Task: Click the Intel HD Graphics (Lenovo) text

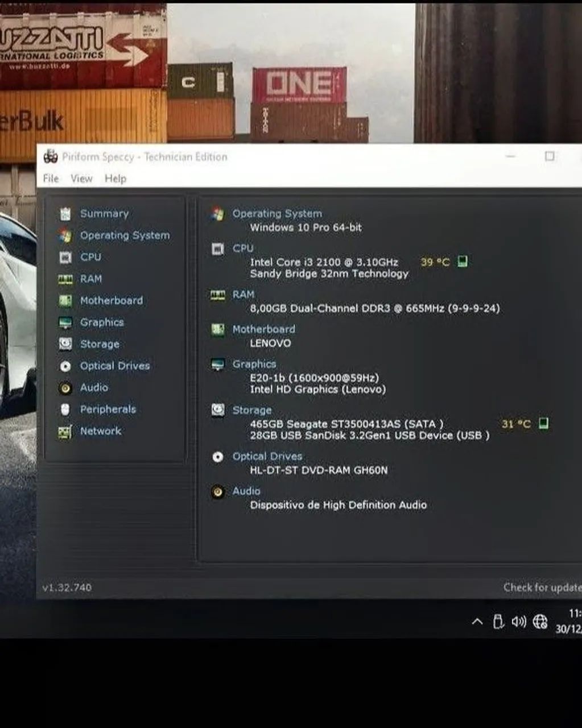Action: point(318,390)
